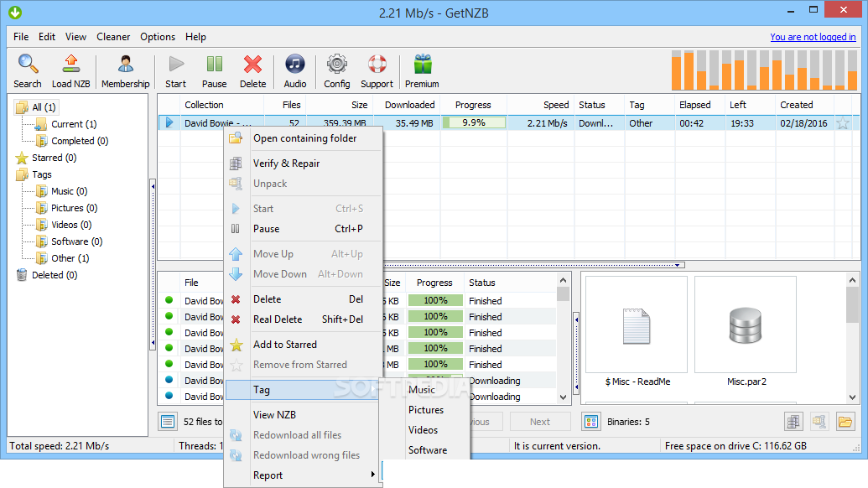The height and width of the screenshot is (488, 868).
Task: Click the unpack icon in bottom-right panel
Action: pos(819,422)
